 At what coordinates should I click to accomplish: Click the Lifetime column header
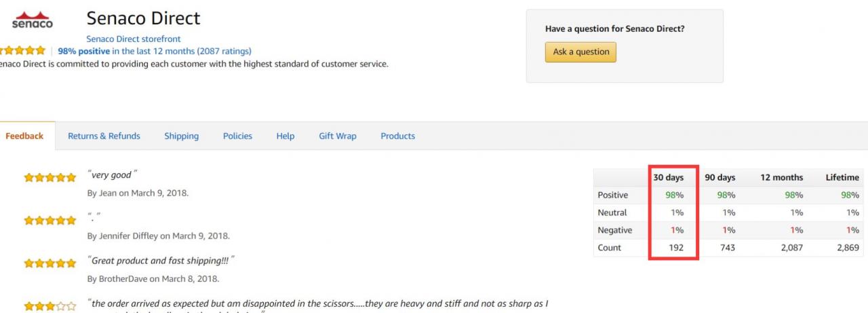[x=842, y=177]
